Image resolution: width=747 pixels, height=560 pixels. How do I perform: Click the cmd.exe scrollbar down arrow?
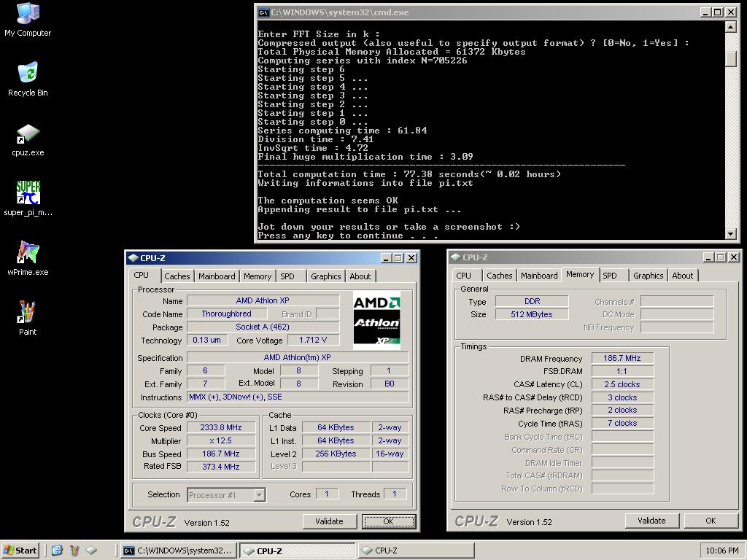(x=731, y=233)
